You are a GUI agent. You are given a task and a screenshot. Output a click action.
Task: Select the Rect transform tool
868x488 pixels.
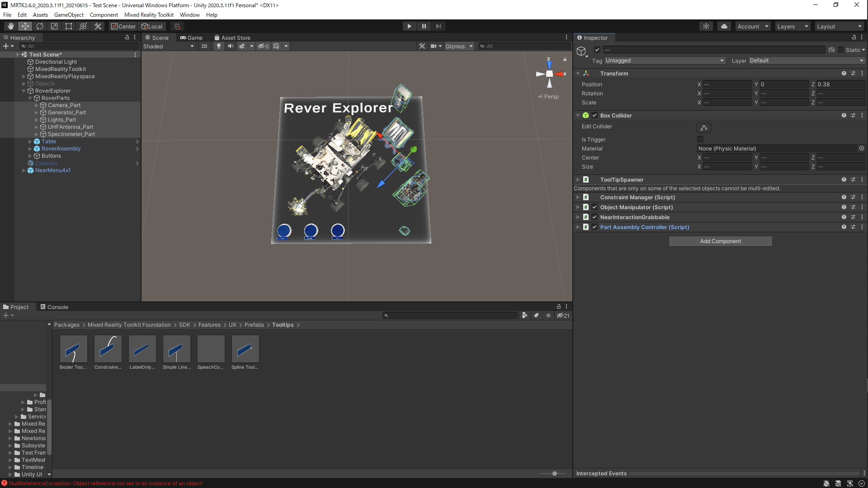coord(69,26)
